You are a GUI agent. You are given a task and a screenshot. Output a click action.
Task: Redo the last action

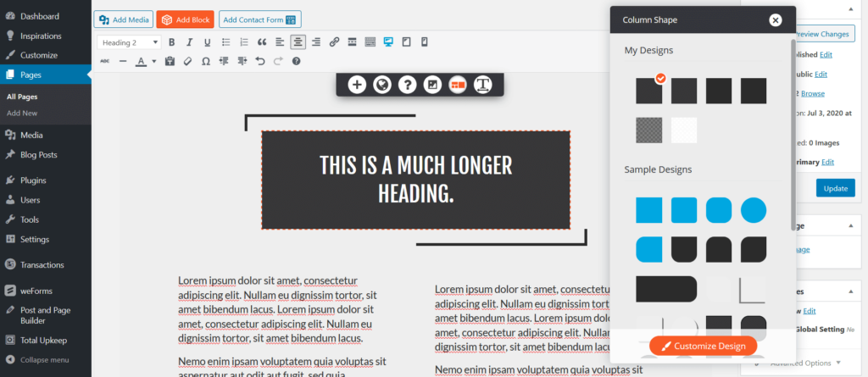pos(278,61)
